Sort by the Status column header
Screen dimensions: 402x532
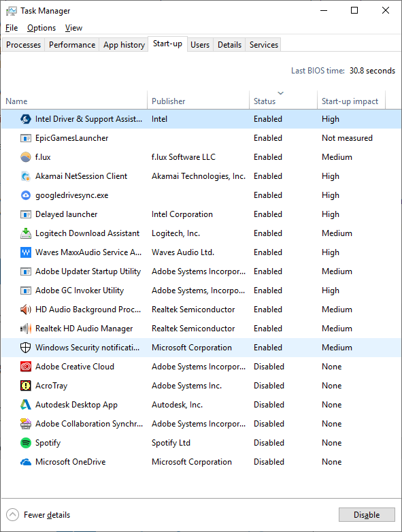point(283,100)
